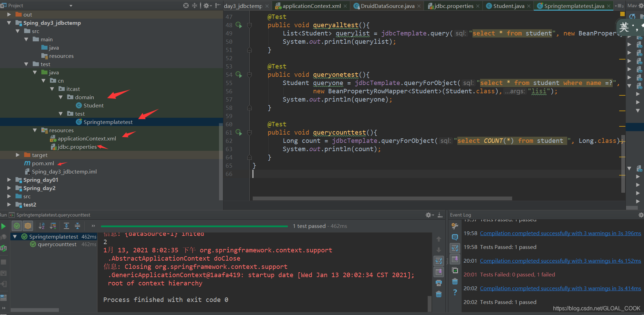644x315 pixels.
Task: Clear the Event Log with the trash icon
Action: (455, 282)
